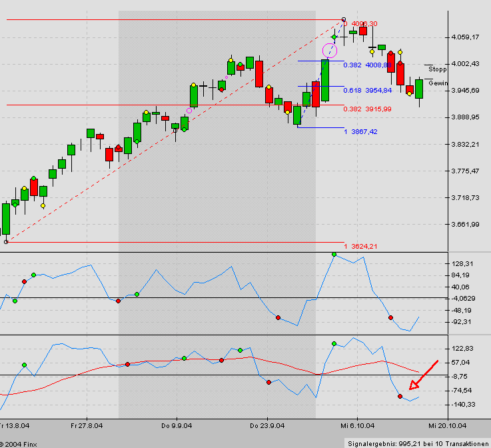The width and height of the screenshot is (491, 448).
Task: Click the date label Mi 6.10.04
Action: click(x=357, y=426)
